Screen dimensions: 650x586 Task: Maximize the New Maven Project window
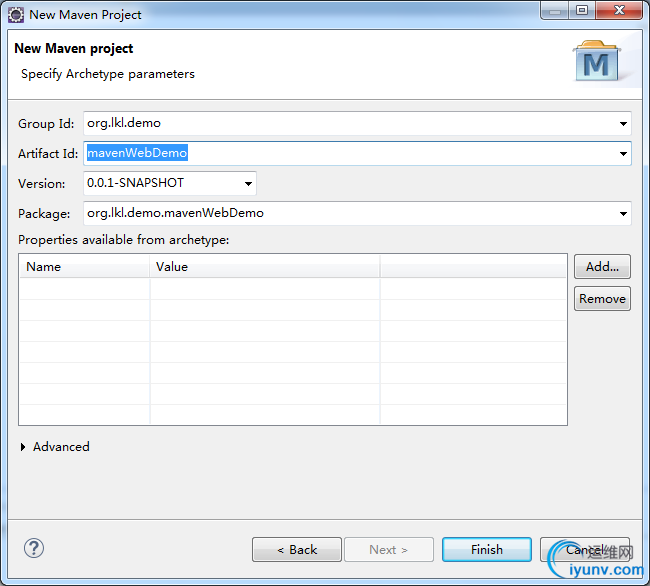[x=582, y=10]
